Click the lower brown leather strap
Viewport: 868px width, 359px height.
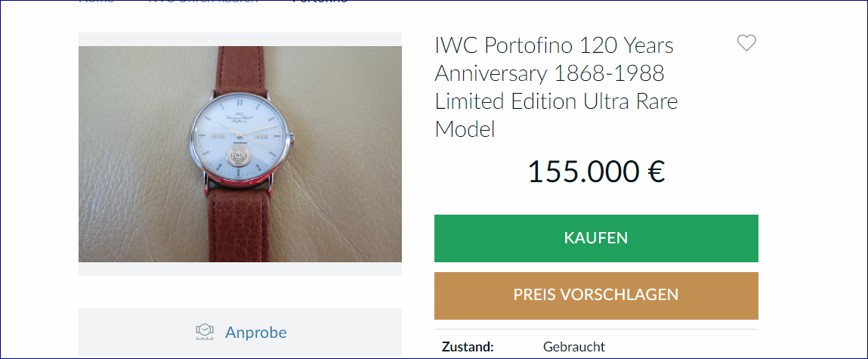[239, 223]
